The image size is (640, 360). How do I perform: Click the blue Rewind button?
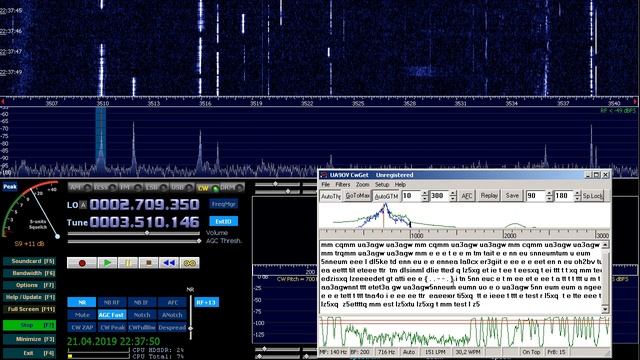tap(169, 263)
